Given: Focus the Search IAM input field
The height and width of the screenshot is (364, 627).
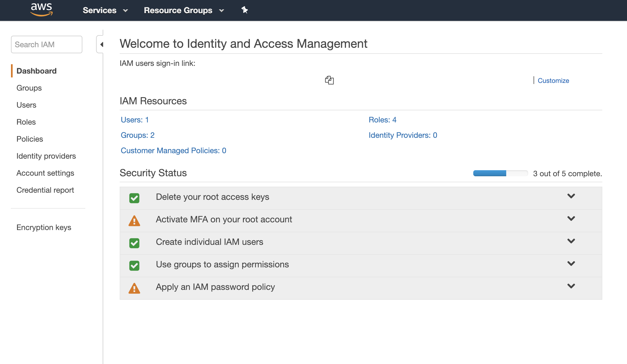Looking at the screenshot, I should [47, 44].
